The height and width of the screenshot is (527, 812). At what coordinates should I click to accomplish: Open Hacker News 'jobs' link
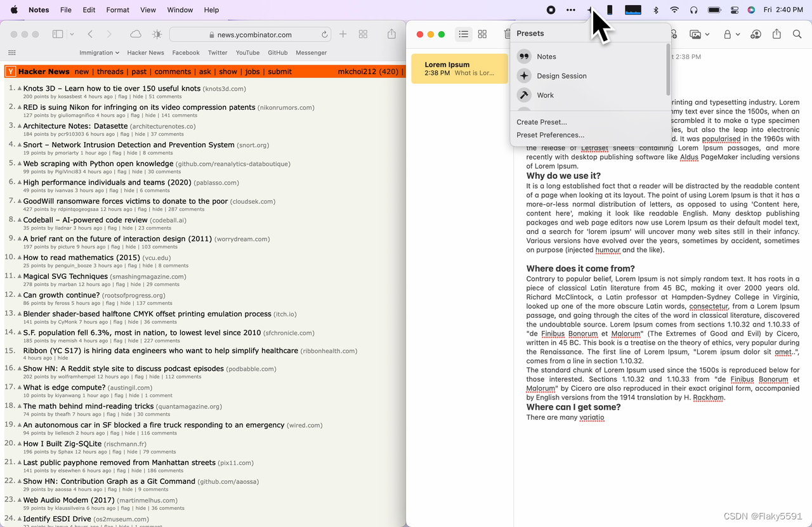coord(252,72)
